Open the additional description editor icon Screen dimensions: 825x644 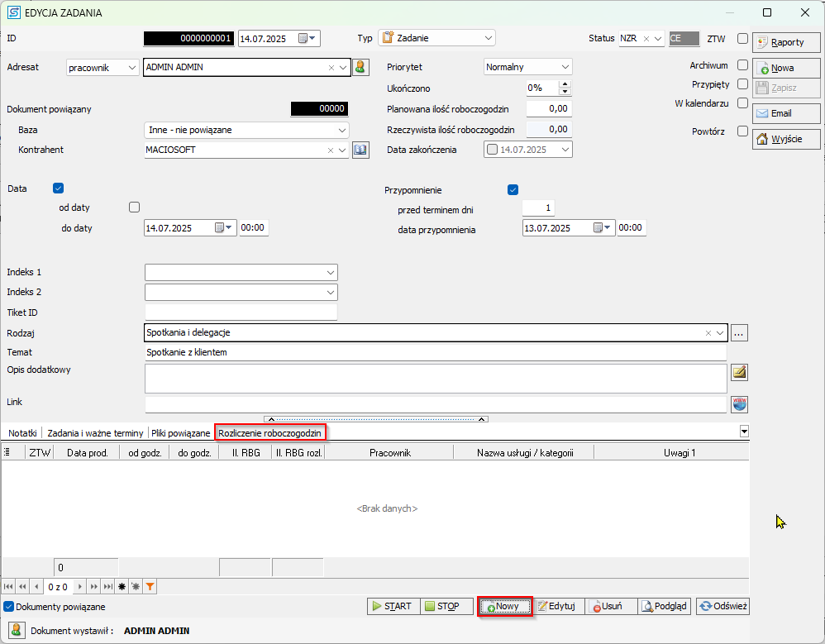pyautogui.click(x=740, y=372)
